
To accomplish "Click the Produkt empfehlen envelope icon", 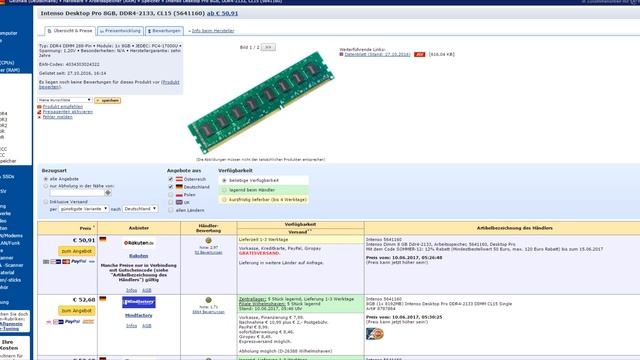I will coord(40,107).
